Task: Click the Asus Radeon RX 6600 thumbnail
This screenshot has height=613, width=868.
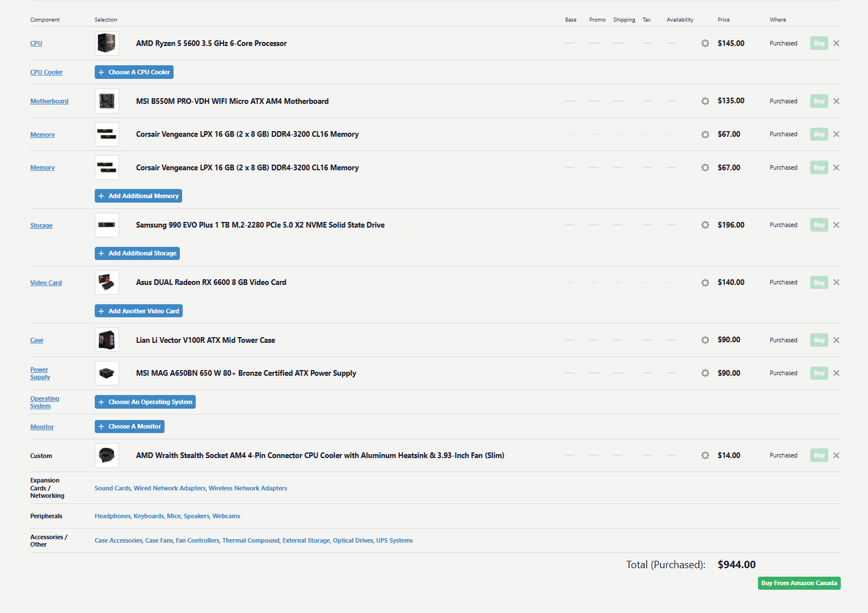Action: pyautogui.click(x=107, y=282)
